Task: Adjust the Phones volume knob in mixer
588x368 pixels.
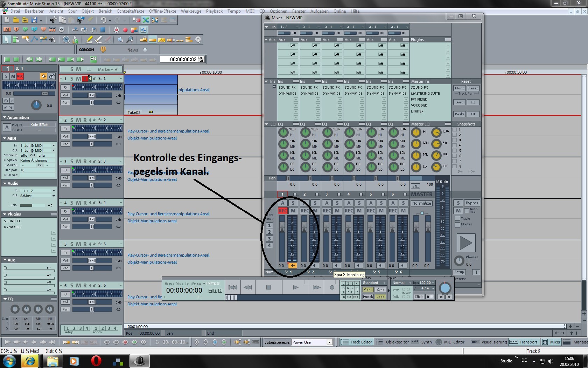Action: (459, 261)
